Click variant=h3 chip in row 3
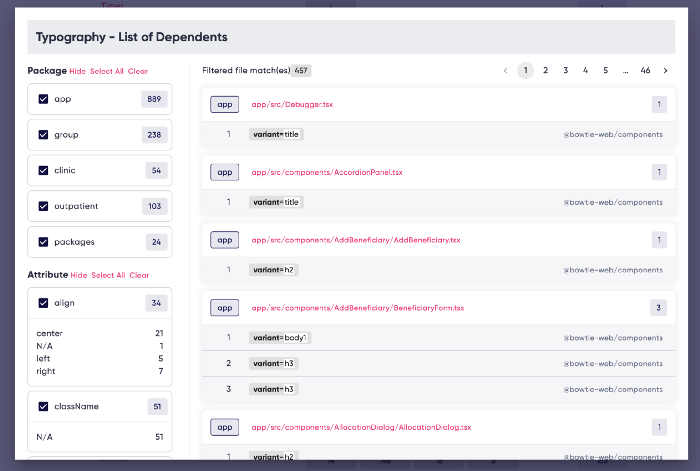 point(274,389)
